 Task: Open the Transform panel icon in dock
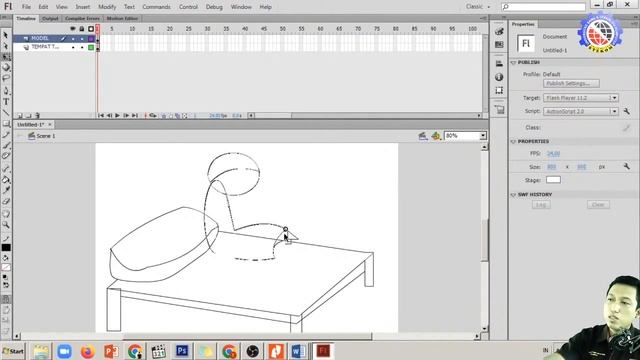(499, 90)
